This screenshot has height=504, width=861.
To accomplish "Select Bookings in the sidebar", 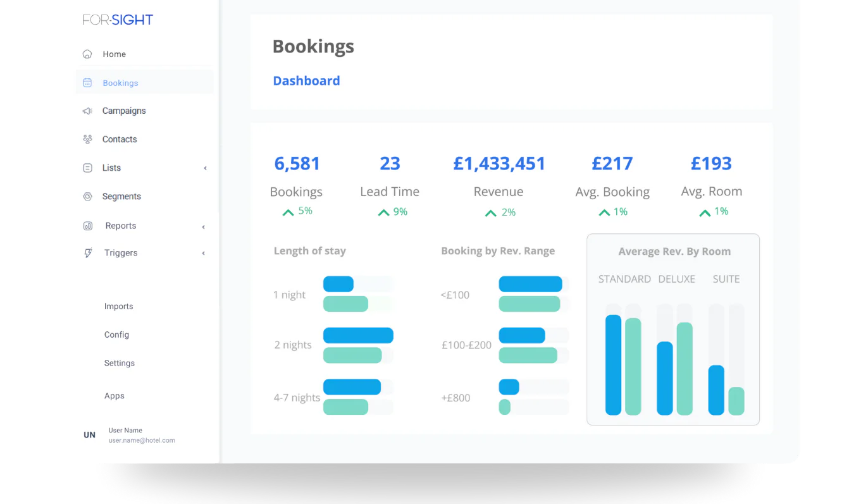I will (x=144, y=83).
